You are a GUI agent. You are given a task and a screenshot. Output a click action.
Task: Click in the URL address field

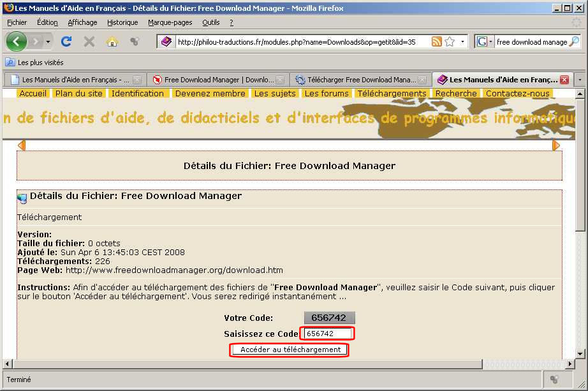tap(303, 42)
